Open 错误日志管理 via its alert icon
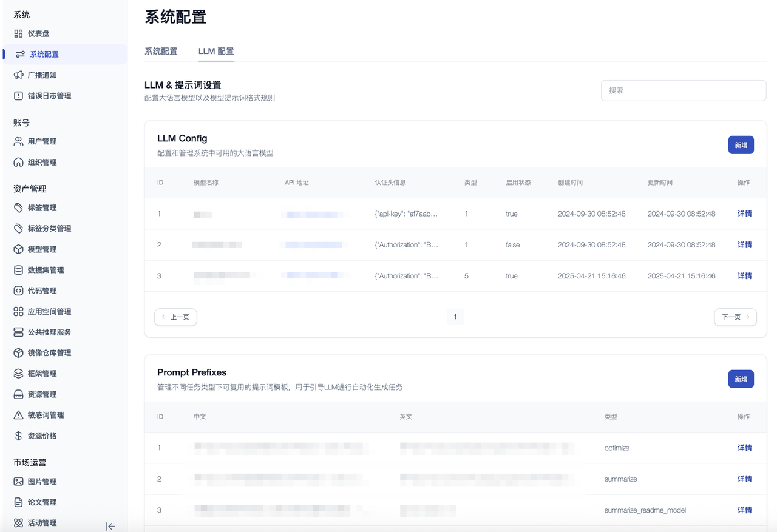The width and height of the screenshot is (777, 532). (x=18, y=96)
